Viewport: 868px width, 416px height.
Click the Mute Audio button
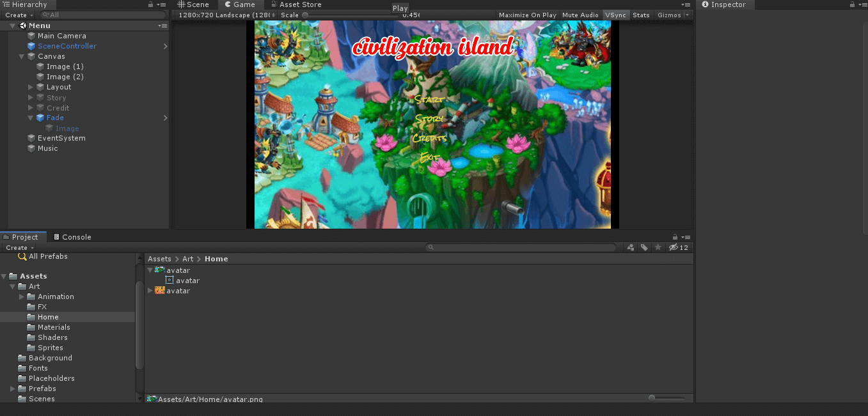(x=580, y=15)
